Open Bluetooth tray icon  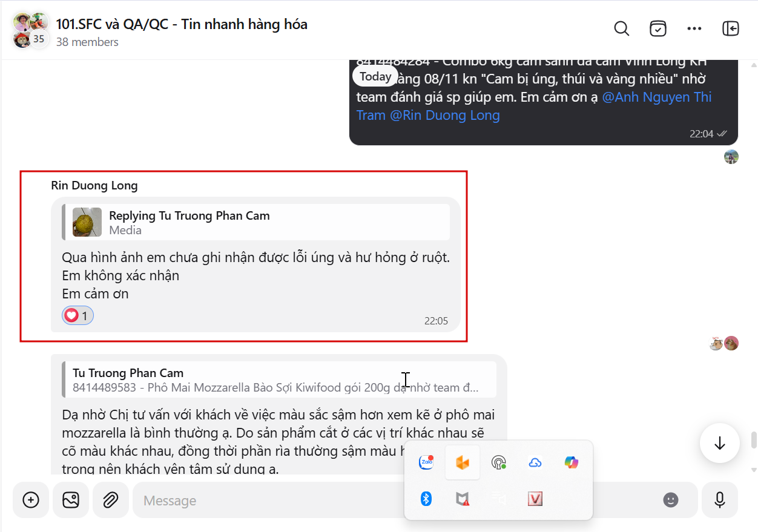point(426,499)
